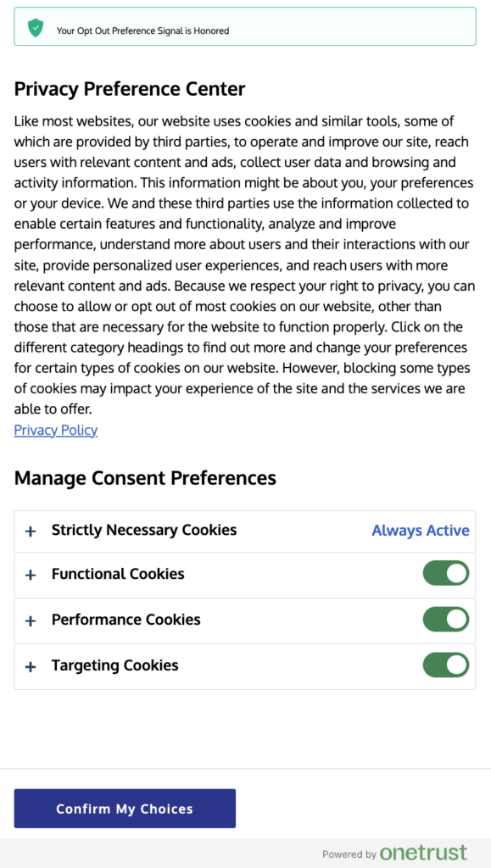This screenshot has height=868, width=491.
Task: Click the checkmark inside the shield emblem
Action: point(34,26)
